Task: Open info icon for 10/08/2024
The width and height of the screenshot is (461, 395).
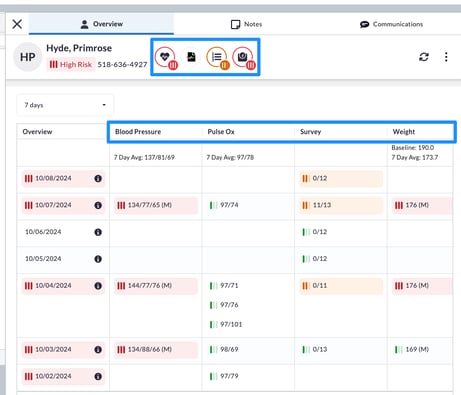Action: (98, 179)
